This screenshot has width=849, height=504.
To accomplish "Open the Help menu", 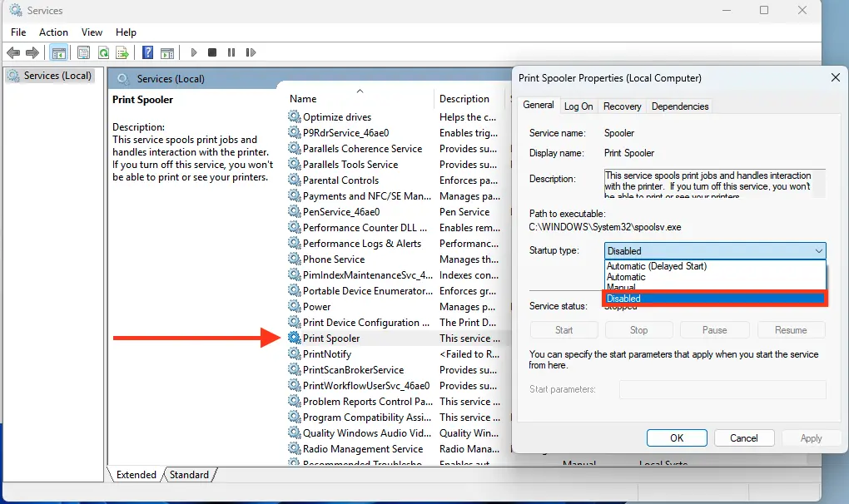I will pyautogui.click(x=126, y=32).
